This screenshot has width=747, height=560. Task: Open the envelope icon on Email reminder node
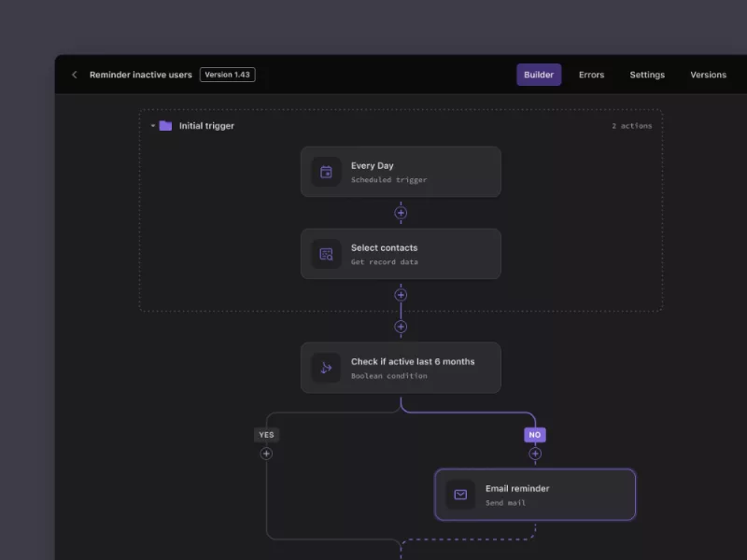pyautogui.click(x=460, y=495)
